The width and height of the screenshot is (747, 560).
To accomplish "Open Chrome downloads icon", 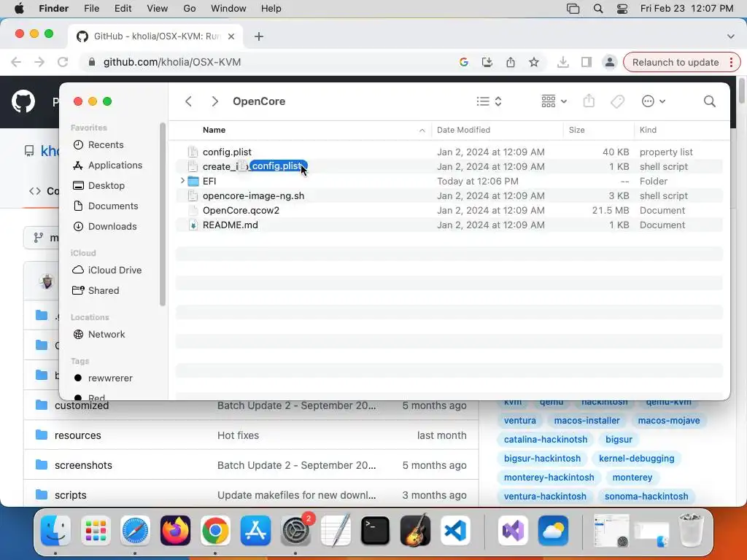I will click(563, 62).
